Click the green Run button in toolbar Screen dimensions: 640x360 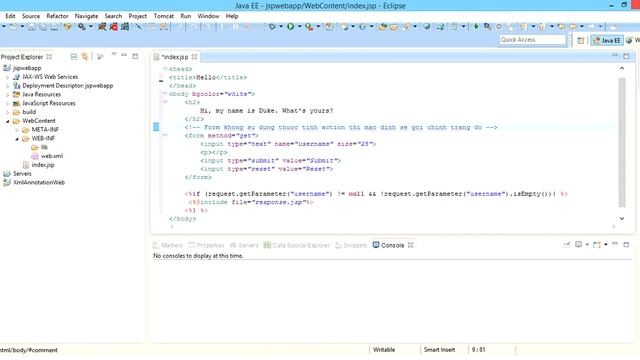point(290,27)
